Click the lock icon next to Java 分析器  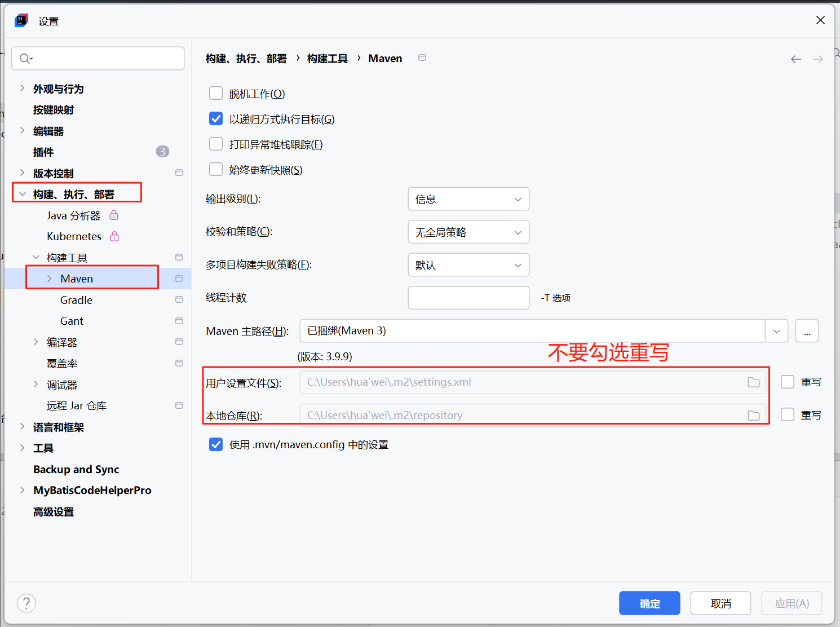click(x=114, y=215)
